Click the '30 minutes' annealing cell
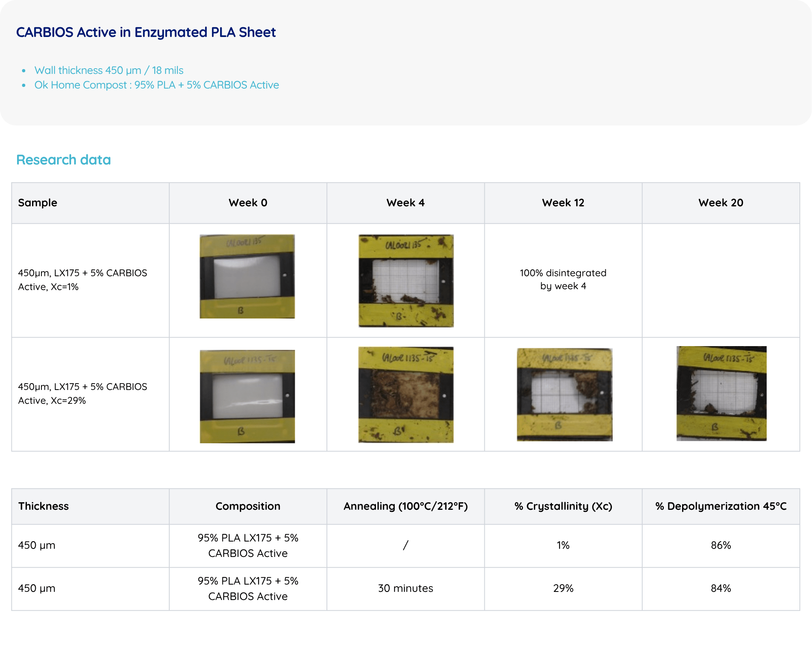This screenshot has height=650, width=812. tap(406, 588)
